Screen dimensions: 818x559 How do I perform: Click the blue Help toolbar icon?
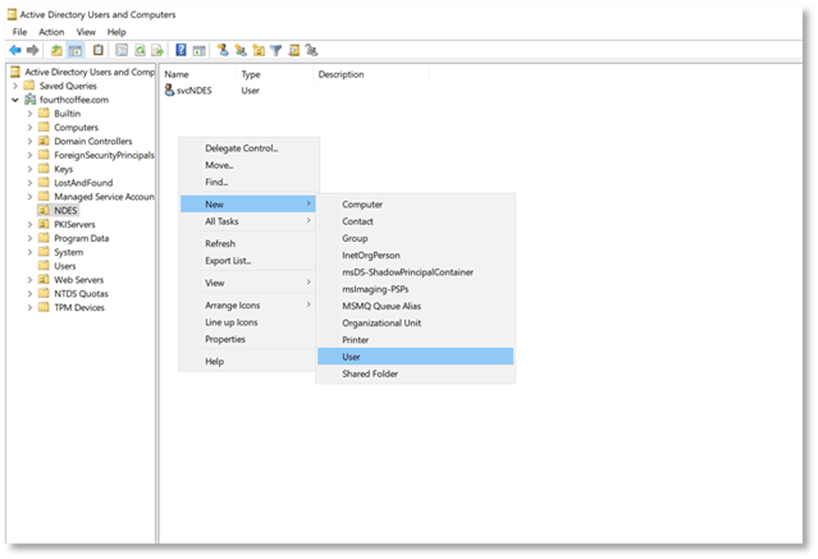point(181,50)
